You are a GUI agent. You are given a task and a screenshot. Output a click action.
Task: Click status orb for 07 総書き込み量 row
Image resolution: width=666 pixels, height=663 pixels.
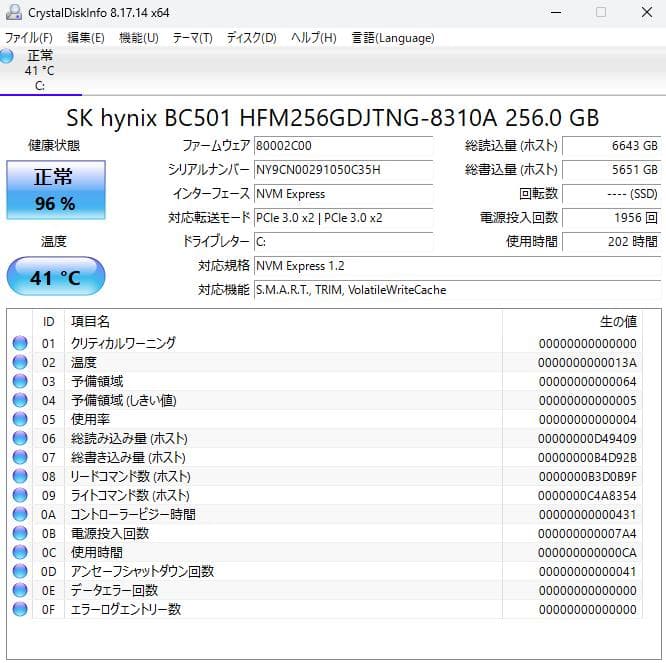20,457
